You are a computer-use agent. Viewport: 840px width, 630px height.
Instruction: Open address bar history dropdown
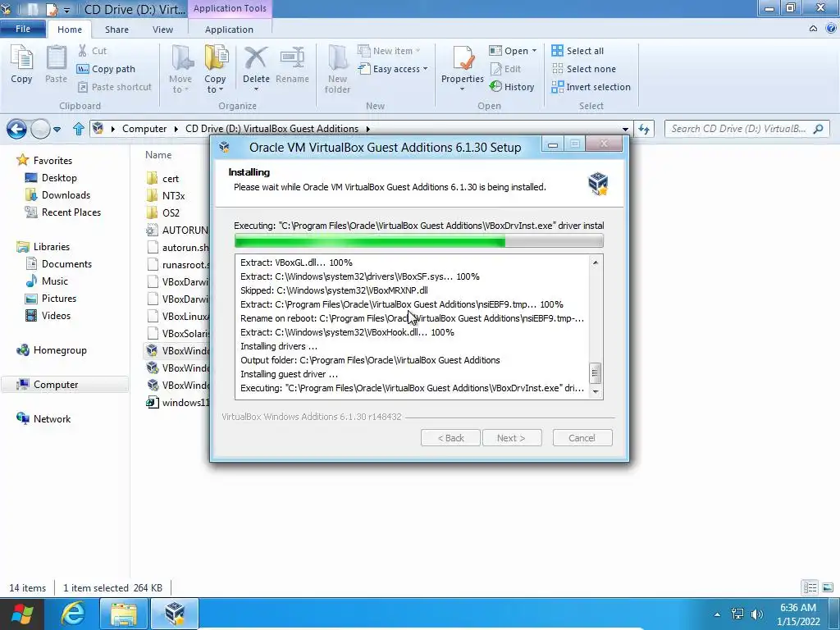point(625,129)
